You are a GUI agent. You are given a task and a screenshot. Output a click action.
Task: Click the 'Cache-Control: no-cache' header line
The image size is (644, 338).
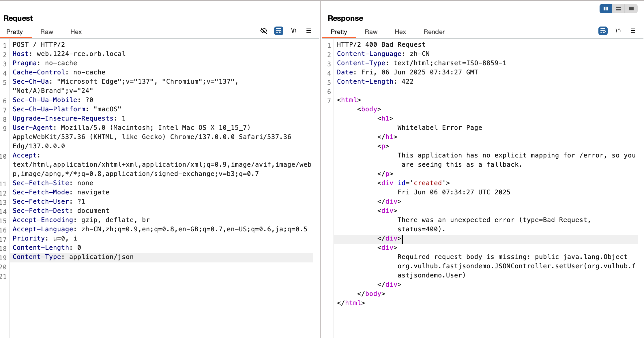[x=59, y=72]
